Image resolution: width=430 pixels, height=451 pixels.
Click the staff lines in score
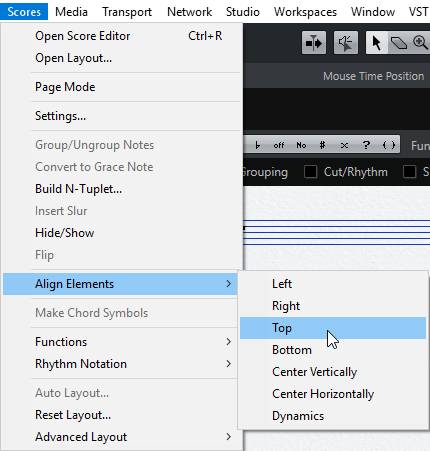point(336,232)
